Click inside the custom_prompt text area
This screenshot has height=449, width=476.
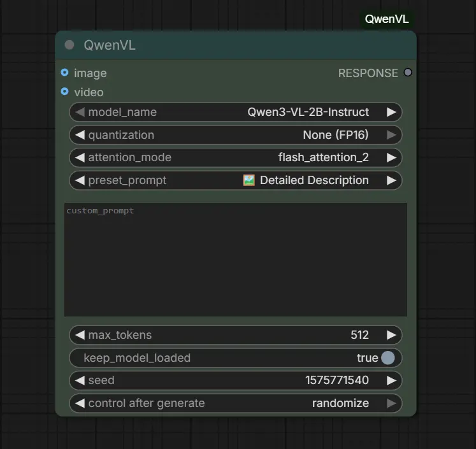(236, 261)
